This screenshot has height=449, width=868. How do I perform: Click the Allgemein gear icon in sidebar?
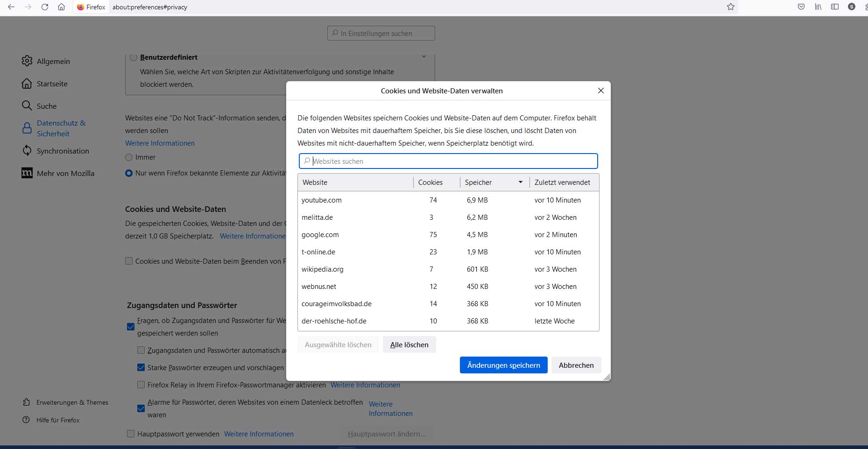point(27,61)
